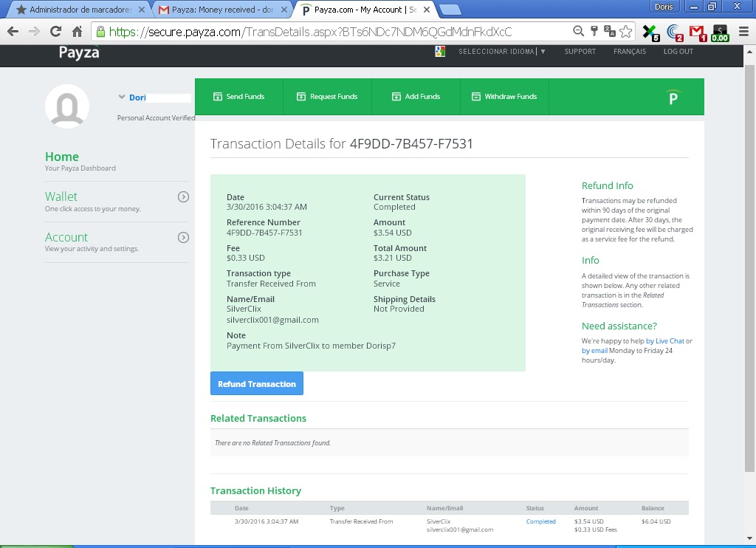Click Refund Transaction button
Screen dimensions: 756x548
(256, 383)
